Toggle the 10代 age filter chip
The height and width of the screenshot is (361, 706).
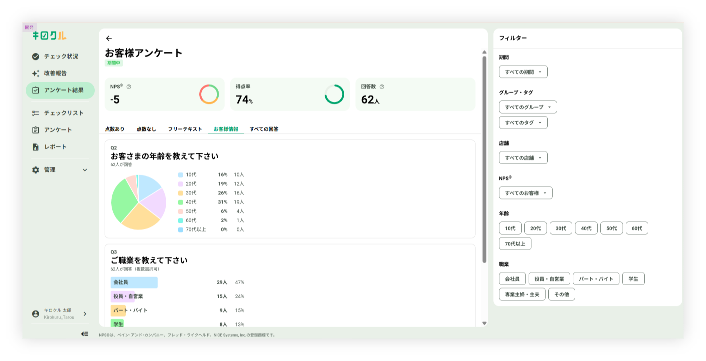tap(510, 228)
